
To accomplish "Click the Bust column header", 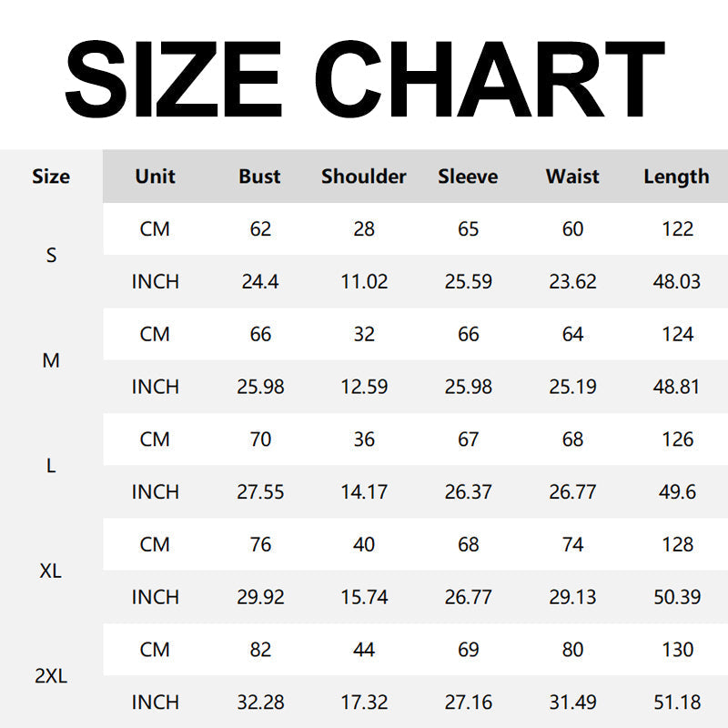I will tap(260, 177).
